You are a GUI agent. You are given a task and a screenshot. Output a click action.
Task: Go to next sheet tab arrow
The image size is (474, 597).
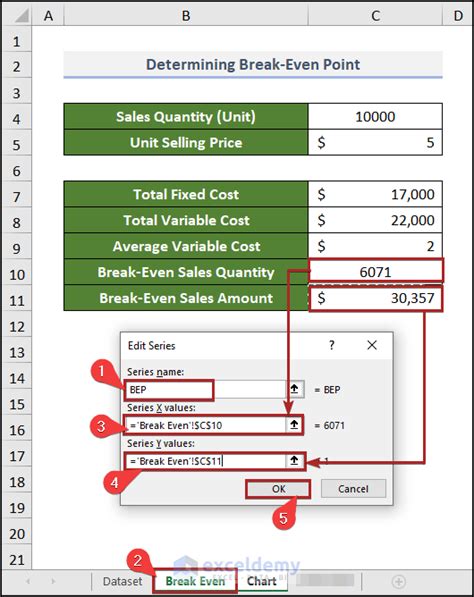coord(53,581)
